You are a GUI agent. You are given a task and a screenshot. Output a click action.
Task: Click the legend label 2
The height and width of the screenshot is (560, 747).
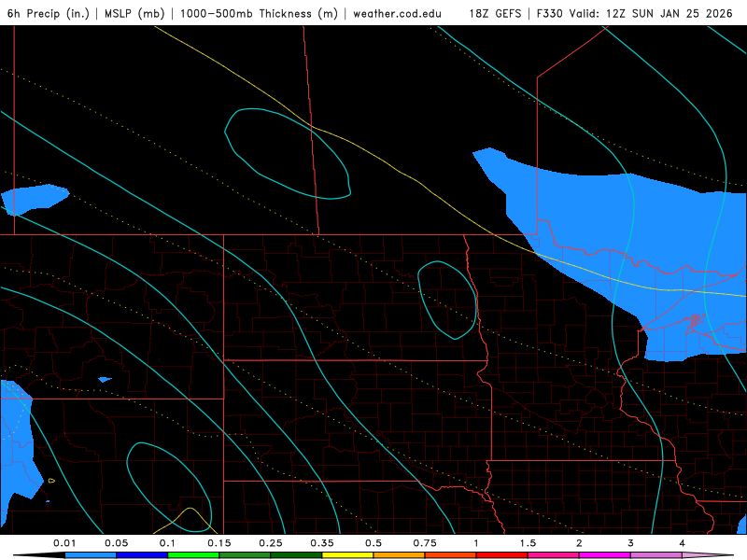(x=579, y=543)
